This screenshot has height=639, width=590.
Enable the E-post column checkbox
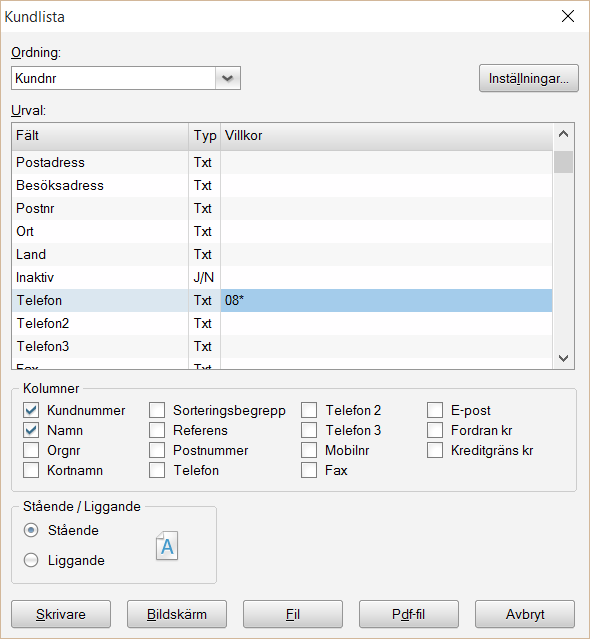coord(435,410)
